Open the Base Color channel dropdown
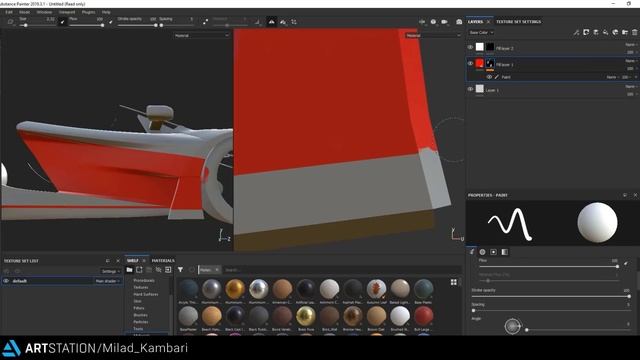Image resolution: width=640 pixels, height=360 pixels. pos(481,32)
